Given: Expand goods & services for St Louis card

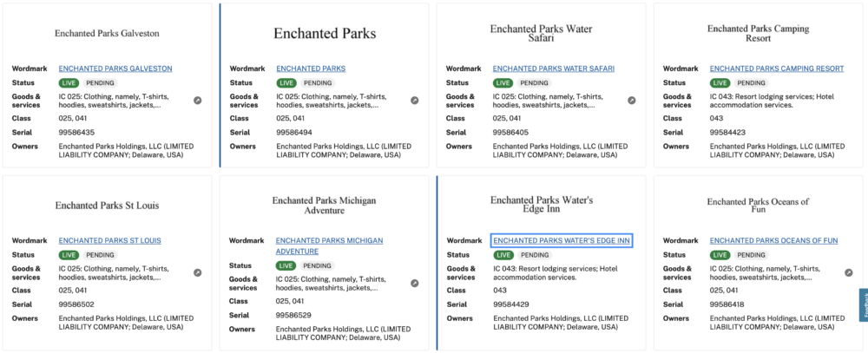Looking at the screenshot, I should [198, 272].
